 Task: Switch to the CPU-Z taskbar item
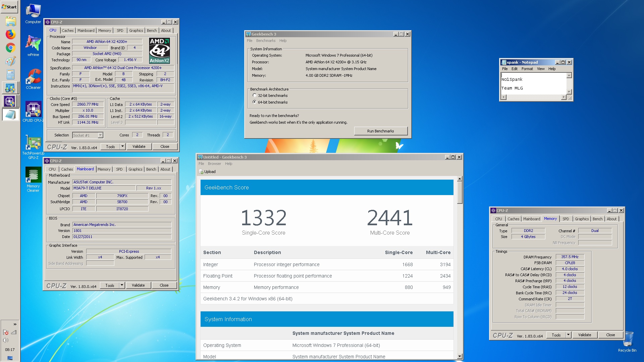click(x=10, y=101)
